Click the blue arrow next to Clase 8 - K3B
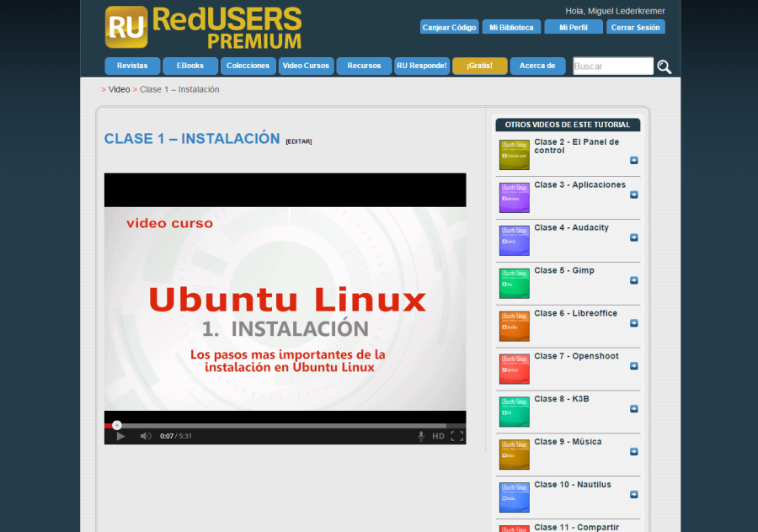 (634, 410)
